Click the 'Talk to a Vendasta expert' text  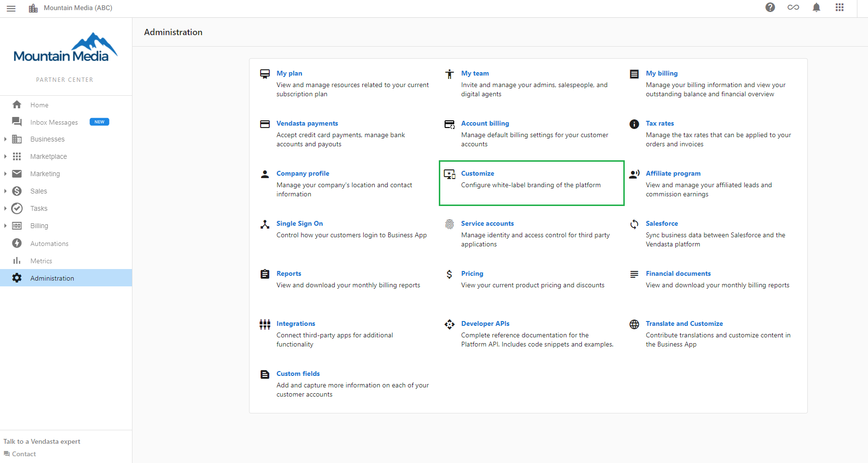coord(42,441)
